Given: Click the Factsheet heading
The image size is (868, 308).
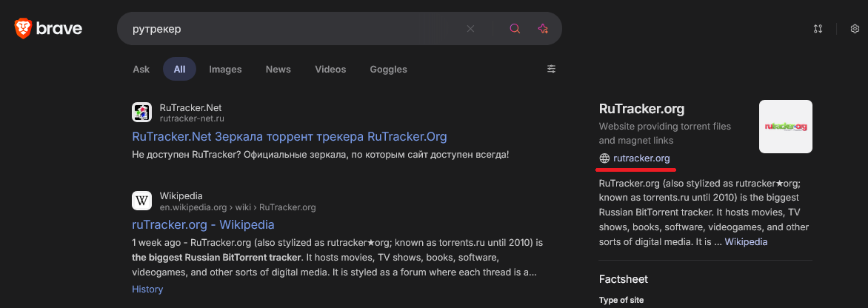Looking at the screenshot, I should click(624, 279).
